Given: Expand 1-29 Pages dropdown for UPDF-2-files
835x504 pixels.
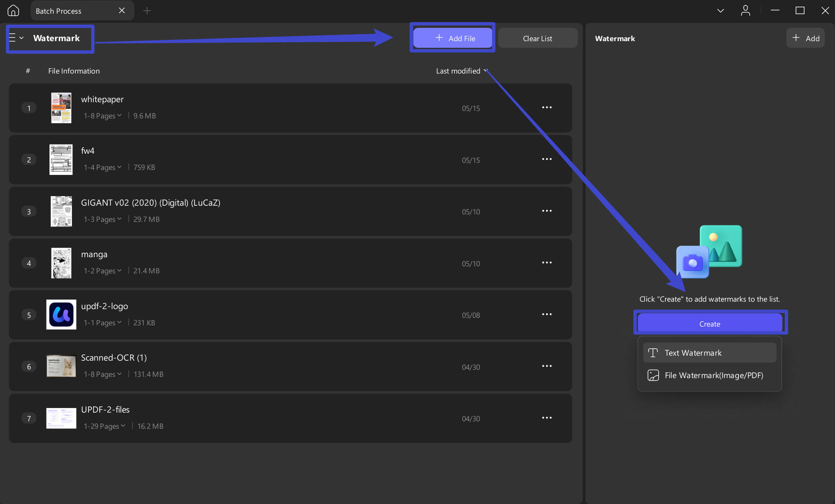Looking at the screenshot, I should click(105, 426).
